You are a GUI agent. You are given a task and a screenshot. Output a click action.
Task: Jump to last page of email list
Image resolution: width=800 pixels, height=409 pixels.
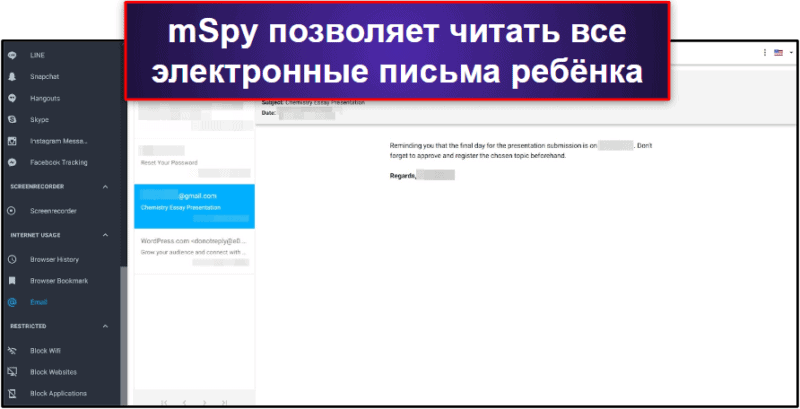[x=224, y=403]
